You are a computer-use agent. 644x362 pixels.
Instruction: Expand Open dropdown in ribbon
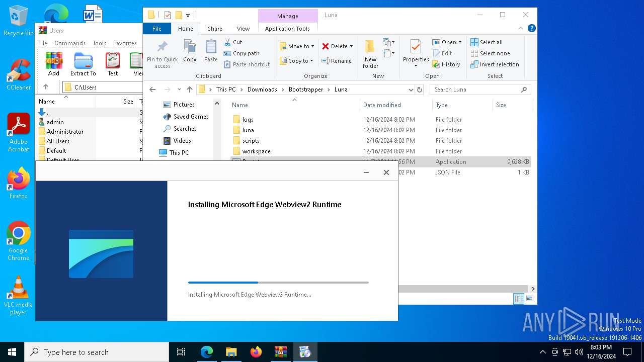(460, 42)
